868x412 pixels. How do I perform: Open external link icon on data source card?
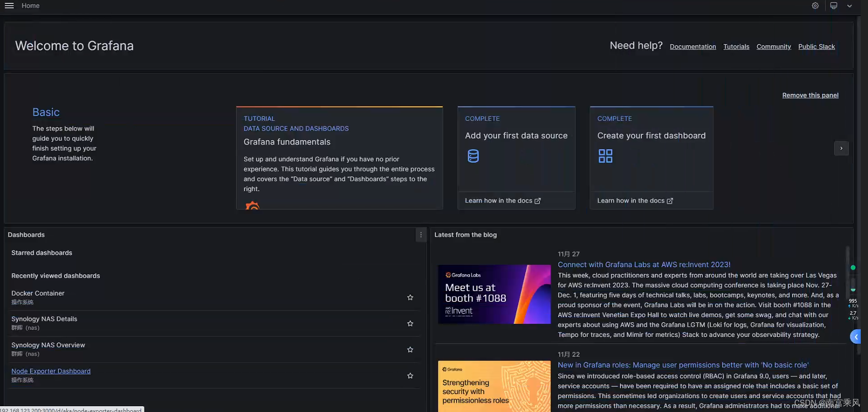click(x=538, y=201)
